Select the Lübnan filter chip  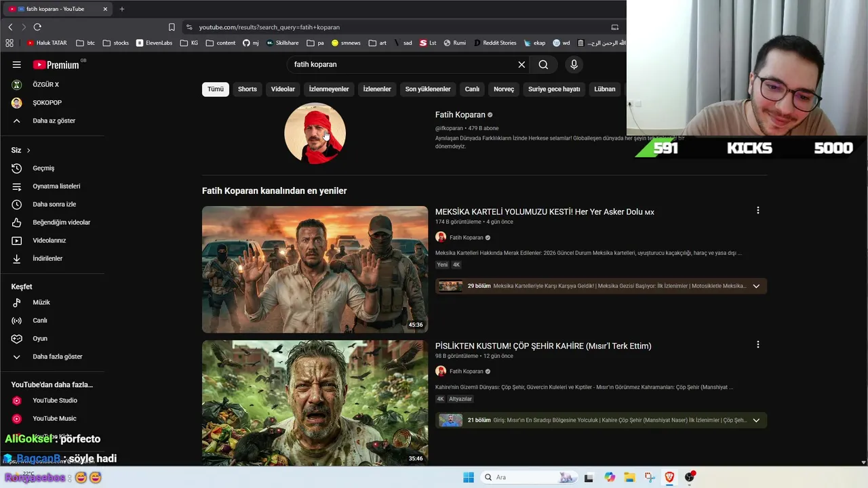coord(605,89)
